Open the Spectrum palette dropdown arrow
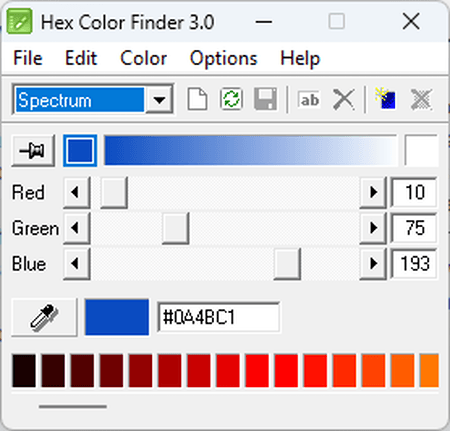This screenshot has width=450, height=431. [159, 99]
